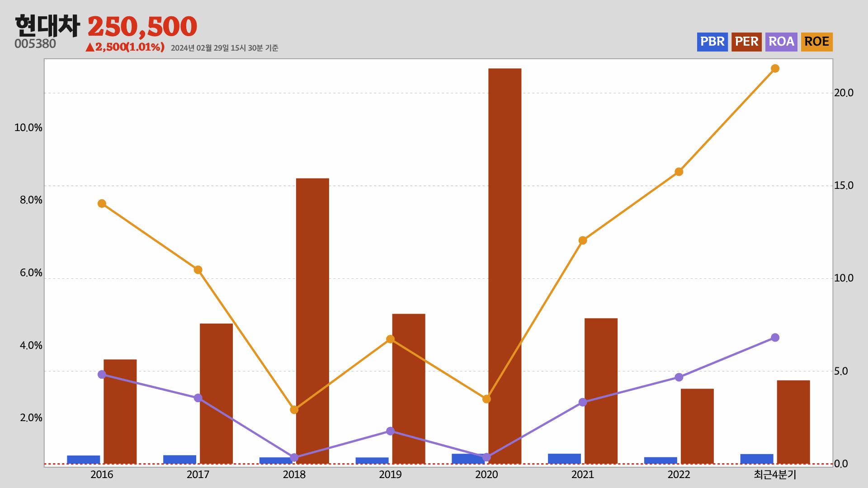Click the 5.0 right axis label
This screenshot has width=868, height=488.
click(x=841, y=371)
